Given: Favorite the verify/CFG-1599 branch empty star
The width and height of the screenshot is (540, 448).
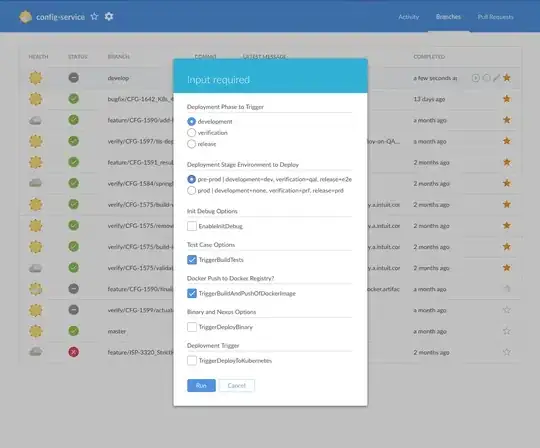Looking at the screenshot, I should tap(507, 310).
